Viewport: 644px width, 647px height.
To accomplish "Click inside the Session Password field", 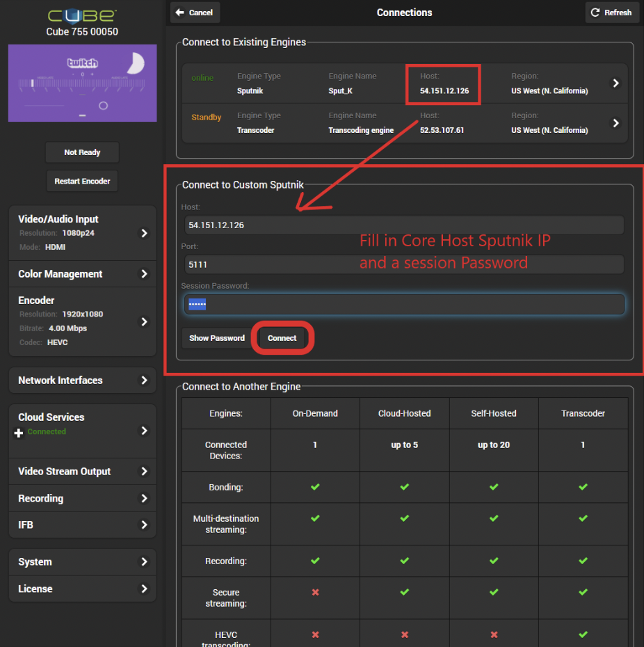I will pos(403,303).
